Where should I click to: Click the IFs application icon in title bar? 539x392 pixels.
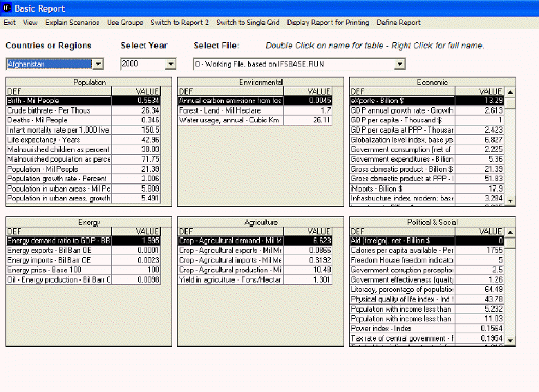pyautogui.click(x=6, y=8)
